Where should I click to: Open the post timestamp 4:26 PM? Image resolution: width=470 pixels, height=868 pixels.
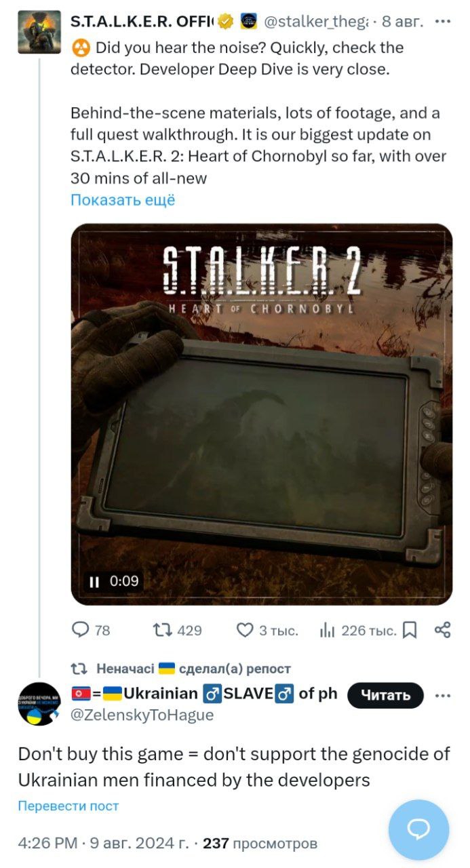[47, 844]
